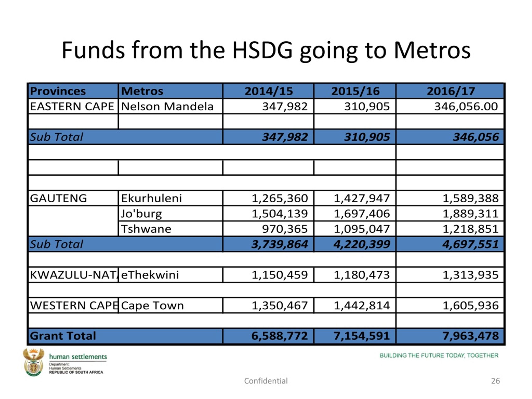Screen dimensions: 532x399
Task: Click the value 1,180,473
Action: point(361,275)
